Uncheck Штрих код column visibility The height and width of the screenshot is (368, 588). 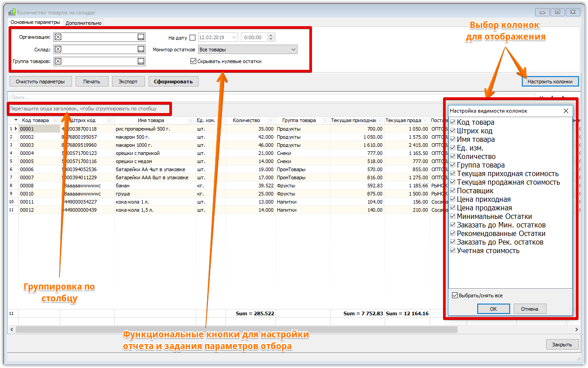453,131
